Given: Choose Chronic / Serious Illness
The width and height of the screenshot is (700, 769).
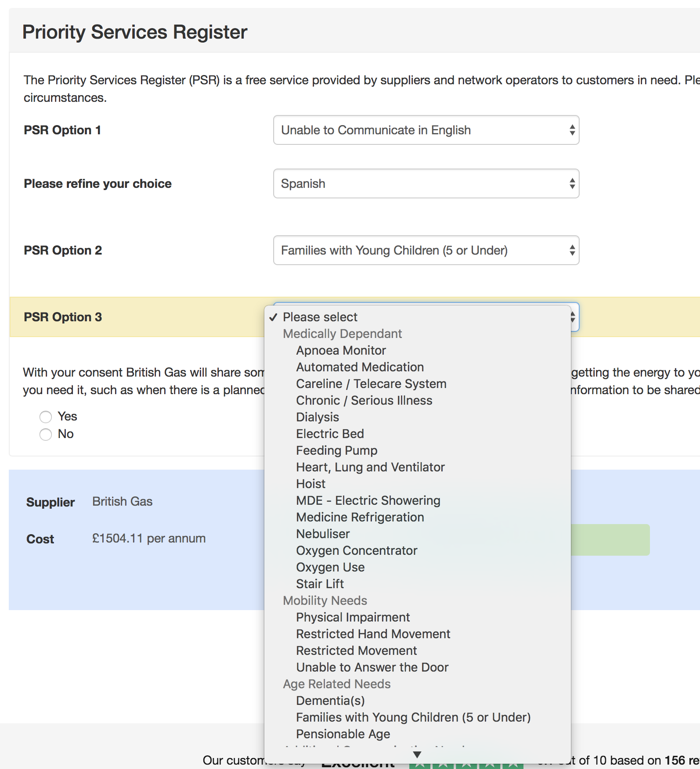Looking at the screenshot, I should [x=418, y=400].
